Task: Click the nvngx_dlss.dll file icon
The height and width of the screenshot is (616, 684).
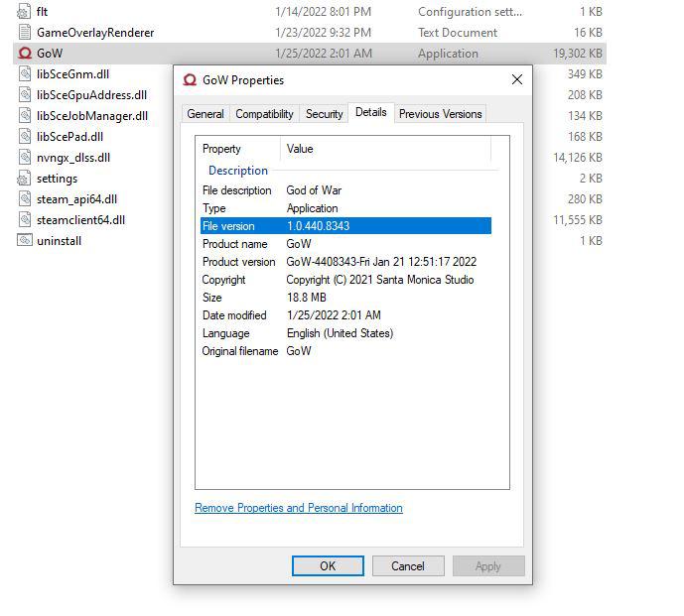Action: coord(25,158)
